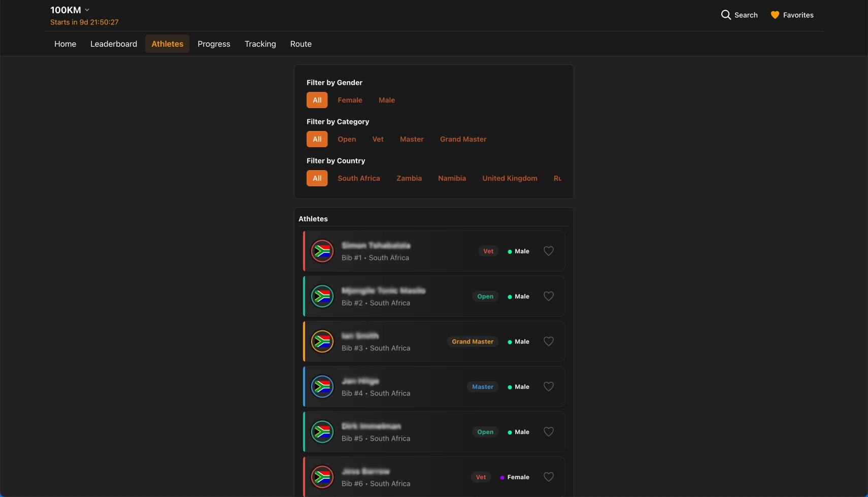The height and width of the screenshot is (497, 868).
Task: Open Favorites via the orange heart icon
Action: point(775,15)
